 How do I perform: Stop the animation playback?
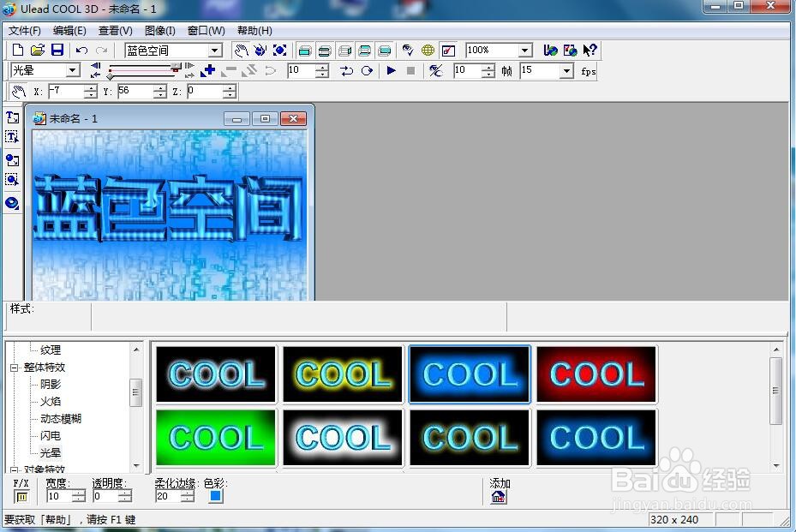pyautogui.click(x=411, y=70)
